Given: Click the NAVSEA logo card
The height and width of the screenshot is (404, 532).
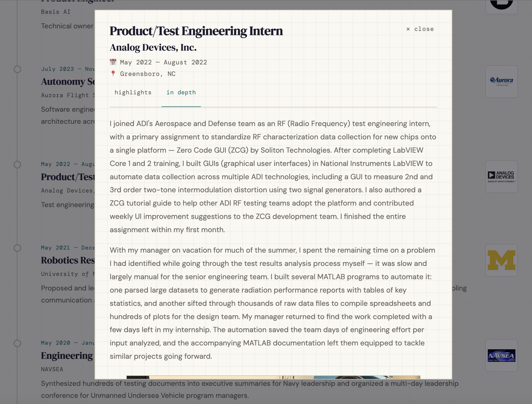Looking at the screenshot, I should (x=501, y=355).
